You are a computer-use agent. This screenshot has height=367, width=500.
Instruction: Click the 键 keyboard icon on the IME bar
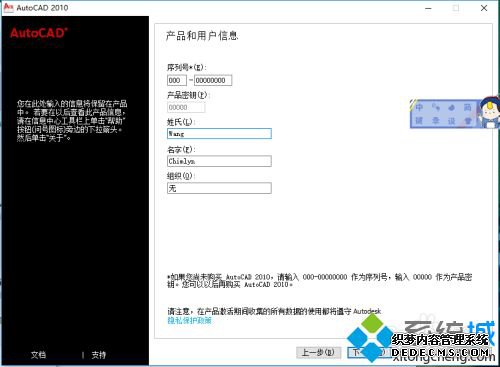coord(419,121)
